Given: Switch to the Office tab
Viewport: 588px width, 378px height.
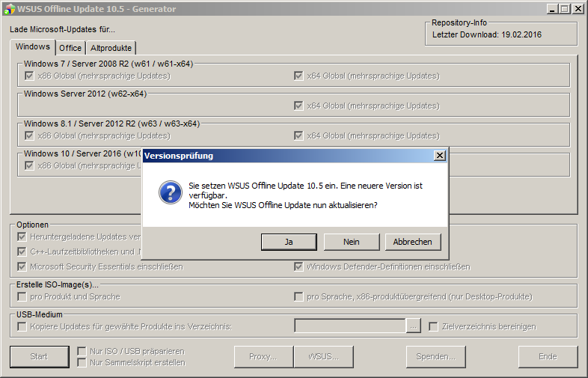Looking at the screenshot, I should (x=70, y=48).
